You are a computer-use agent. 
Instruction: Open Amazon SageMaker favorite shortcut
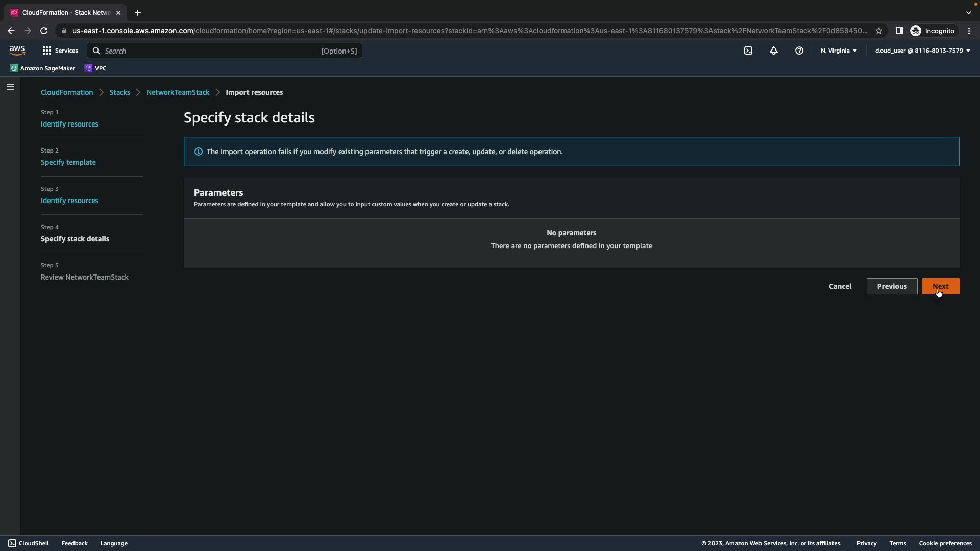tap(43, 68)
